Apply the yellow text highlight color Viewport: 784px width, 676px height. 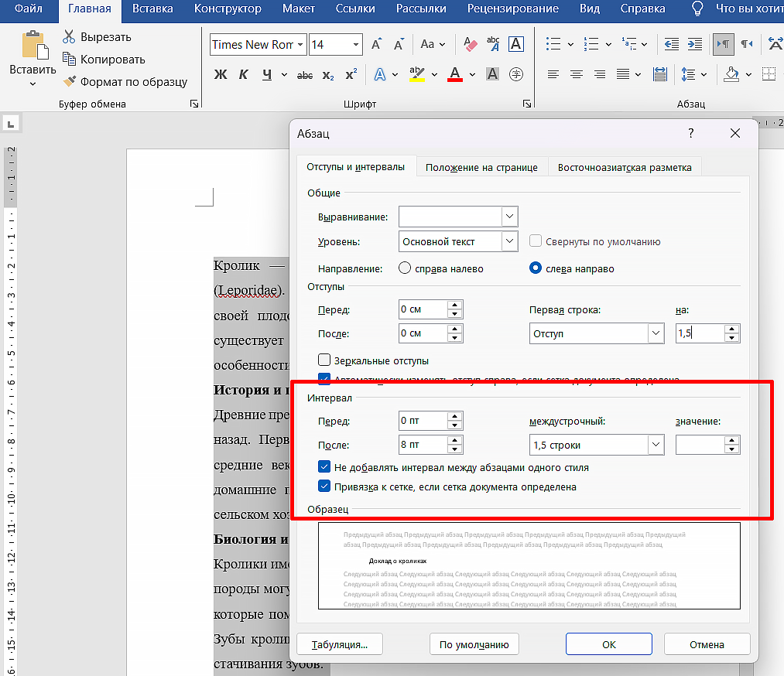416,75
